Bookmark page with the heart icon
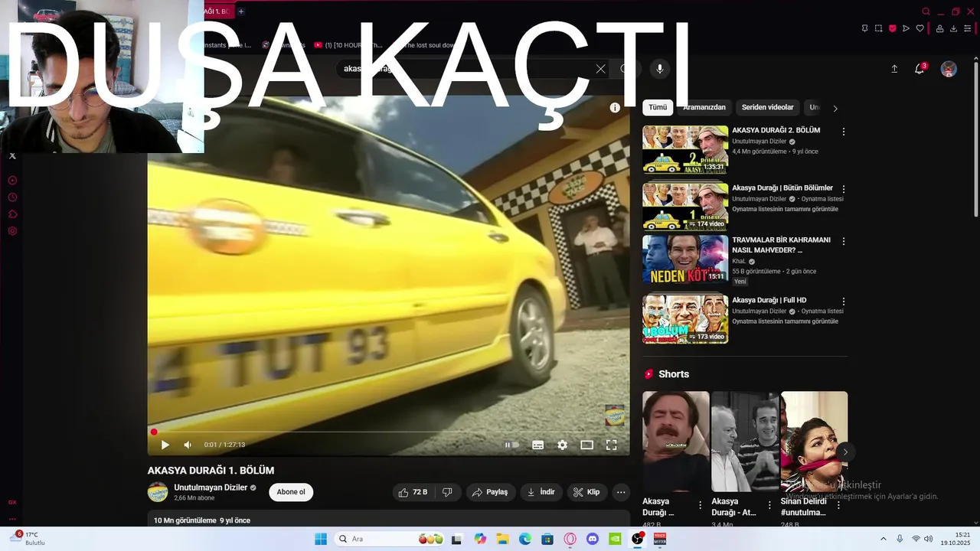The image size is (980, 551). click(x=920, y=28)
